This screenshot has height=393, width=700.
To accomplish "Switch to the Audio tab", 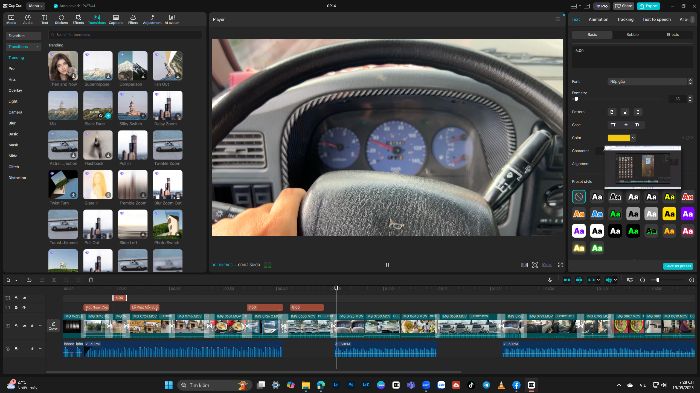I will [x=28, y=19].
